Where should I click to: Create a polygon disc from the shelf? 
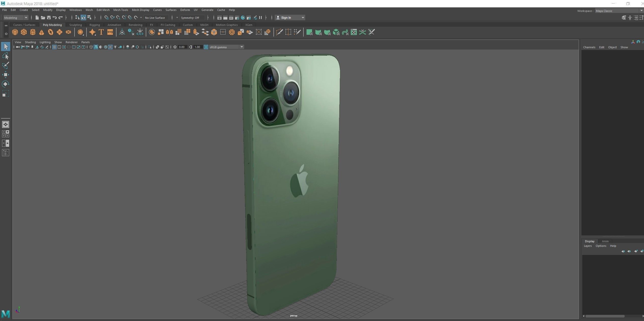point(68,32)
